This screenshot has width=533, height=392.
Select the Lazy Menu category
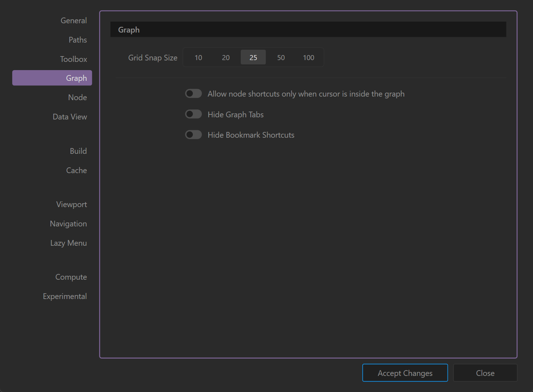(68, 243)
